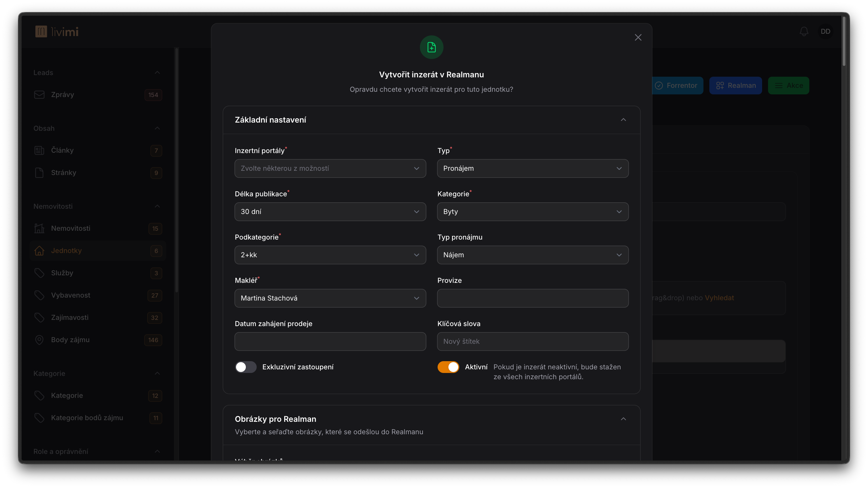Click the Zprávy count badge 154
This screenshot has width=868, height=488.
click(x=153, y=95)
